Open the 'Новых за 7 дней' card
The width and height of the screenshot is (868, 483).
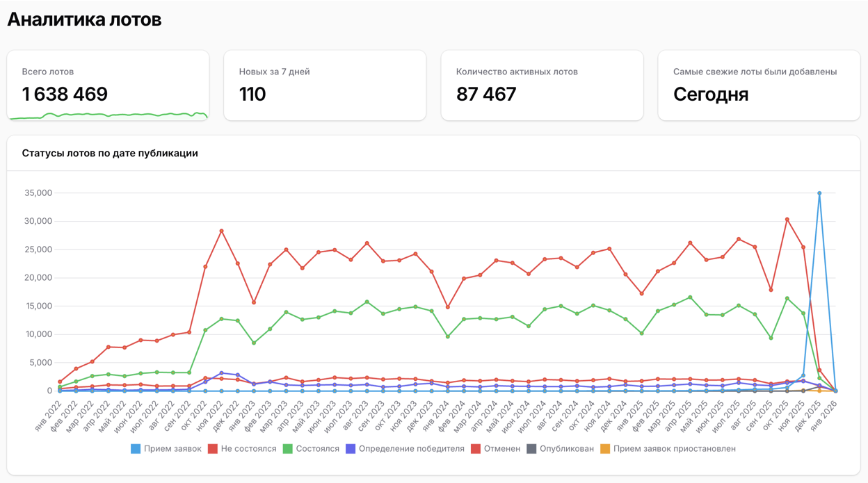(324, 85)
